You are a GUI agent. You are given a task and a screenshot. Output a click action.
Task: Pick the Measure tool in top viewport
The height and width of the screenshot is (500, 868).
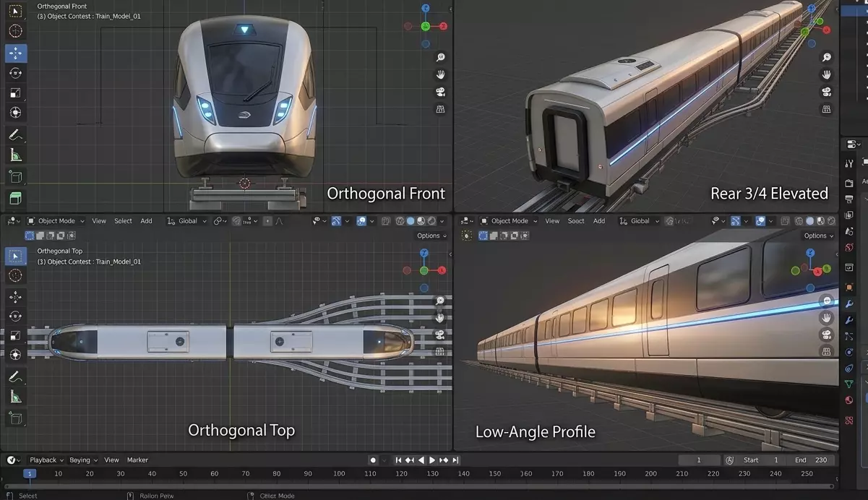pos(16,397)
